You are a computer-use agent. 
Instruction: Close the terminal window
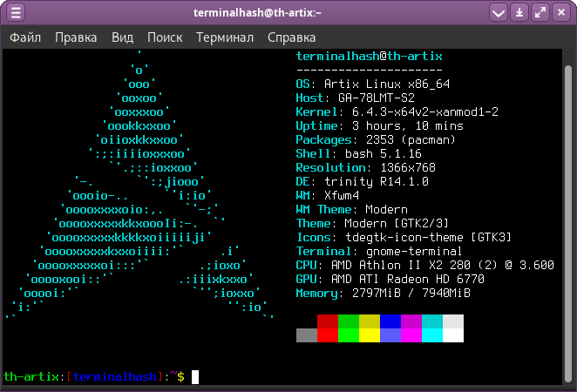[x=561, y=13]
